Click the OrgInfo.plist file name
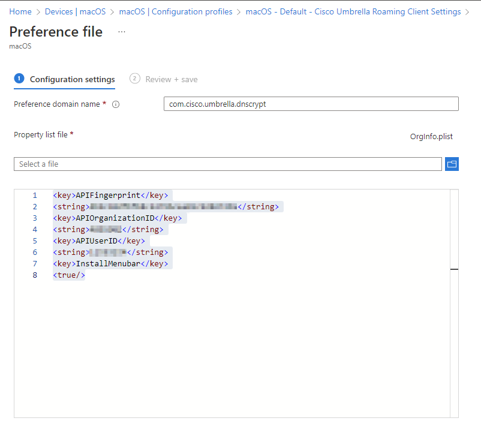 pyautogui.click(x=431, y=137)
